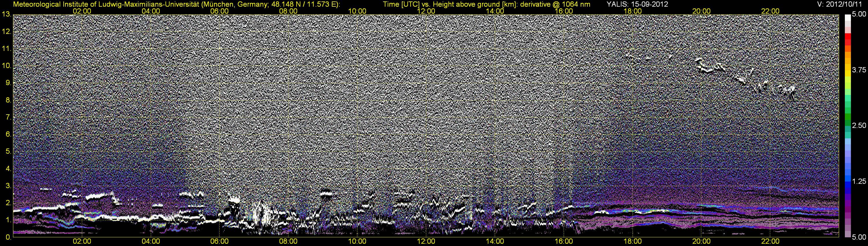Click the 10 km height axis label
The image size is (868, 246).
point(6,66)
